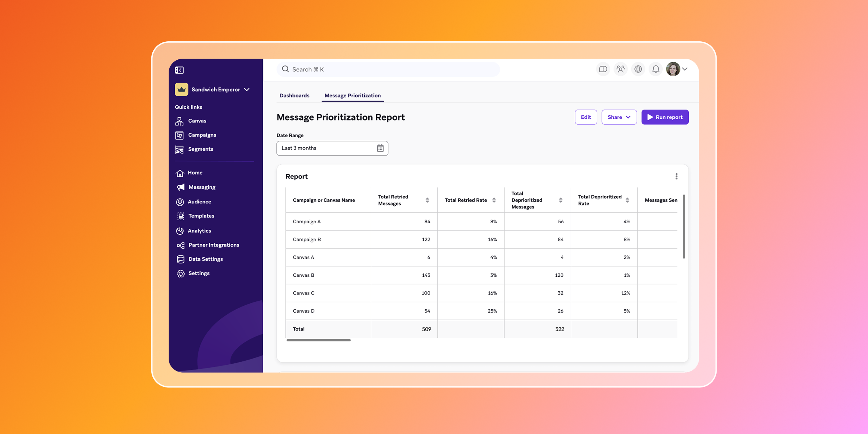Open the date range calendar picker icon
The width and height of the screenshot is (868, 434).
pyautogui.click(x=380, y=148)
